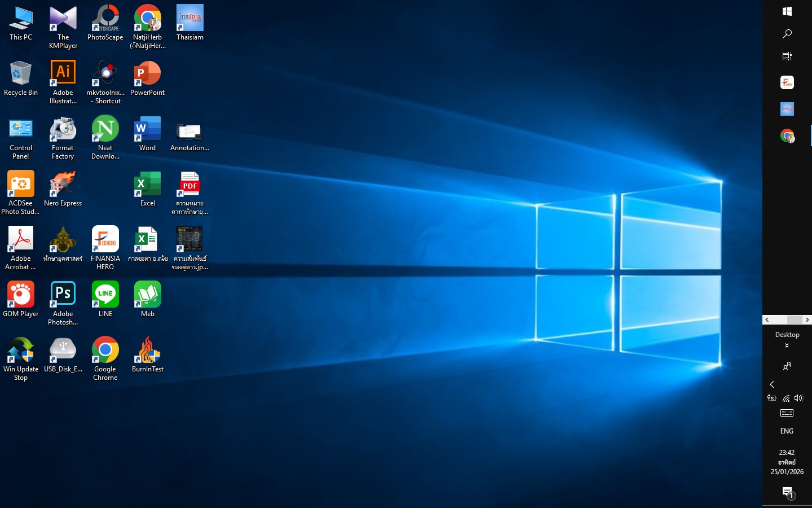Open the NatjiHerb Chrome profile shortcut

[x=148, y=27]
